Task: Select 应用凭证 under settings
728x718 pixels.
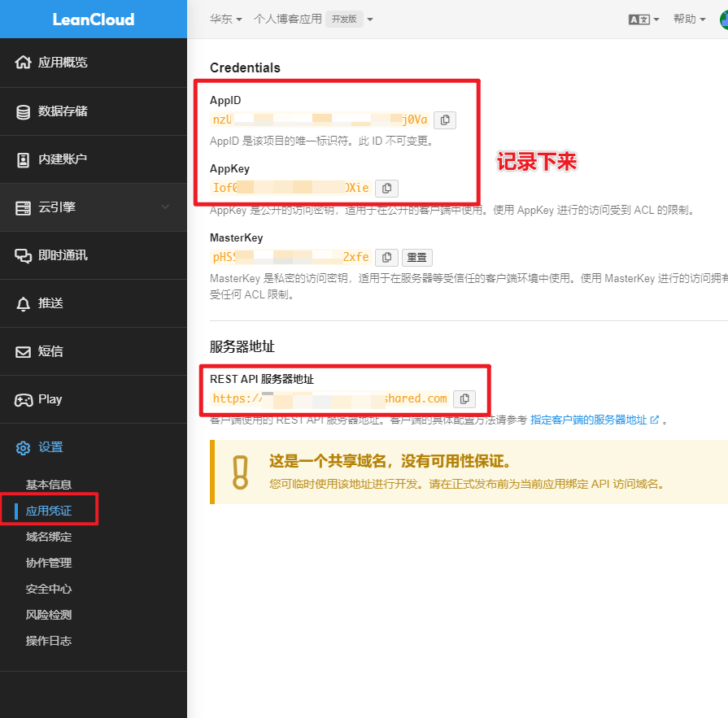Action: (x=49, y=511)
